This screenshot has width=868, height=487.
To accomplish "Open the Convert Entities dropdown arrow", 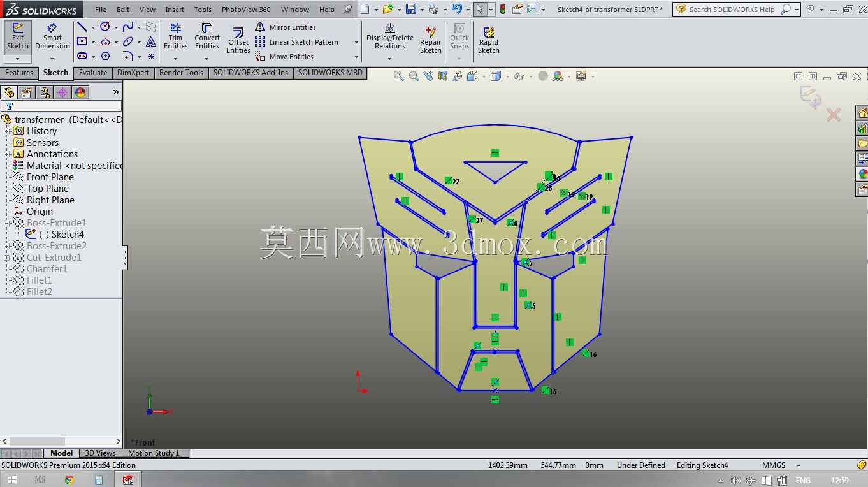I will pyautogui.click(x=207, y=59).
